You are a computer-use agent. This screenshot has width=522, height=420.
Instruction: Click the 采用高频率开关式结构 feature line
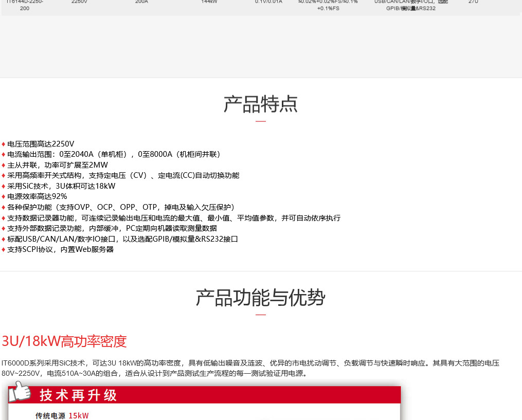click(123, 175)
